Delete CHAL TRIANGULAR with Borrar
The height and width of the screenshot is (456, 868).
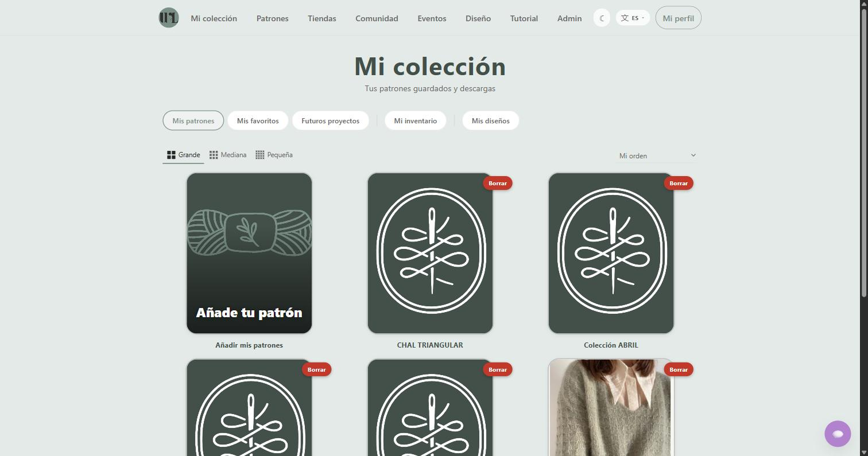pyautogui.click(x=498, y=183)
